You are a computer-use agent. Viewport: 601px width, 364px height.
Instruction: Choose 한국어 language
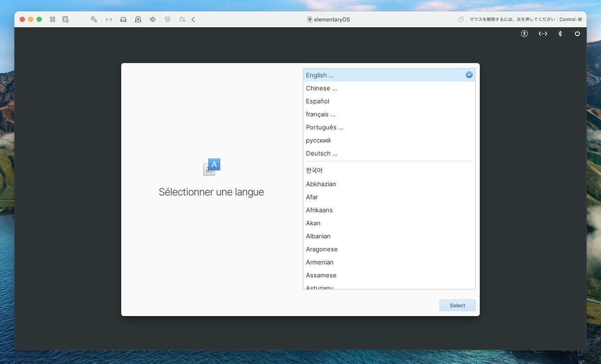389,170
